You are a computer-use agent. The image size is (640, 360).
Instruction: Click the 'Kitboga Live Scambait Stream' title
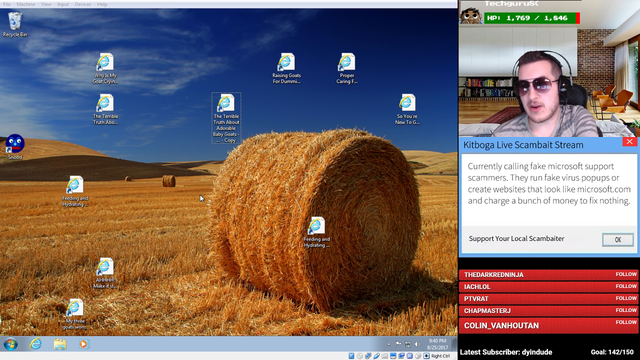pos(523,145)
